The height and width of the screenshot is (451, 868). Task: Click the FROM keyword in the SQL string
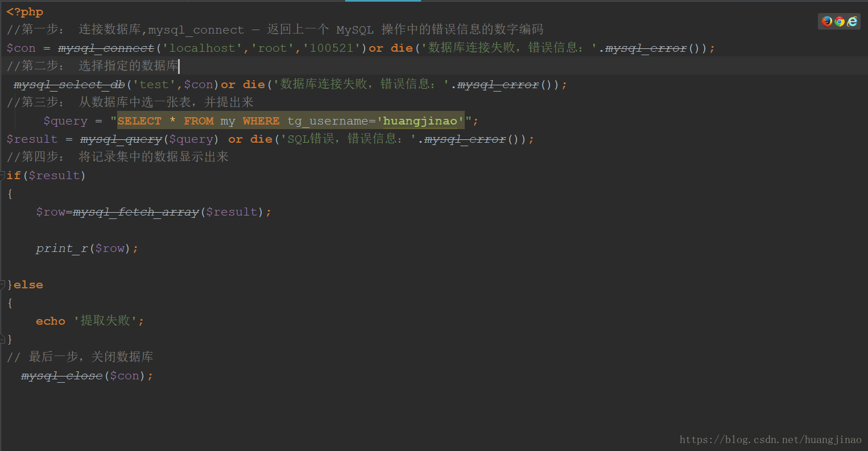click(199, 121)
